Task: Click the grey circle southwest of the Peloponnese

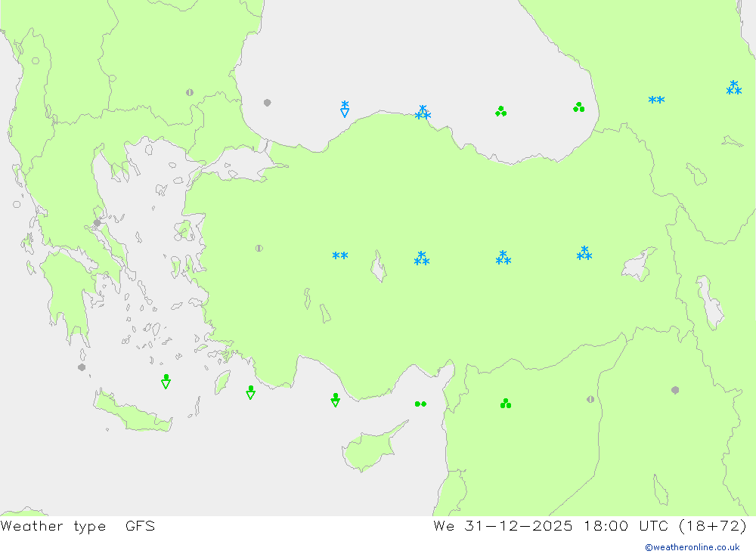Action: tap(82, 367)
